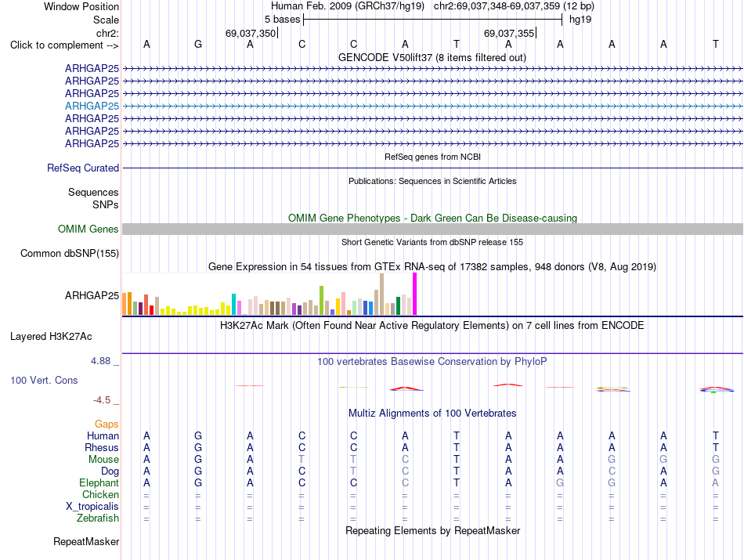Image resolution: width=744 pixels, height=560 pixels.
Task: Click the Publications: Sequences in Scientific Articles title
Action: (x=432, y=181)
